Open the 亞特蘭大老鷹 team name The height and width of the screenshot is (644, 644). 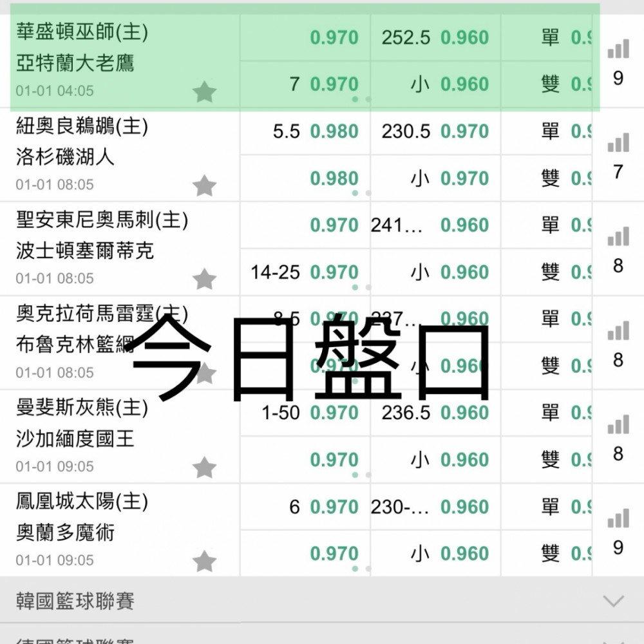[x=75, y=63]
